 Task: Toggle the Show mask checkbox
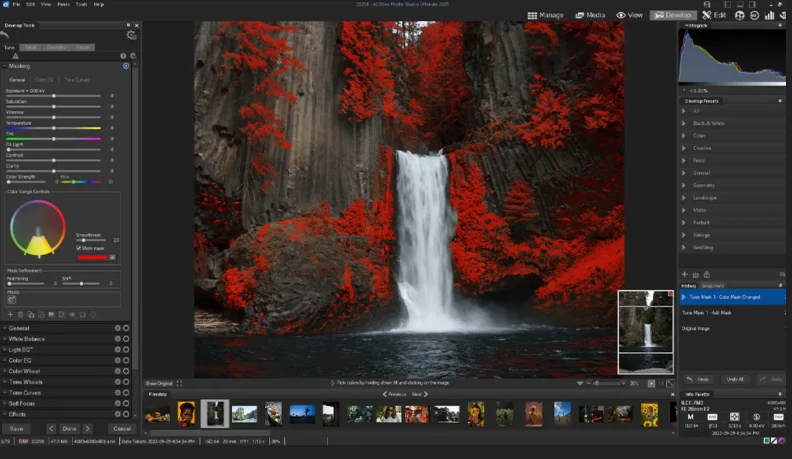79,248
